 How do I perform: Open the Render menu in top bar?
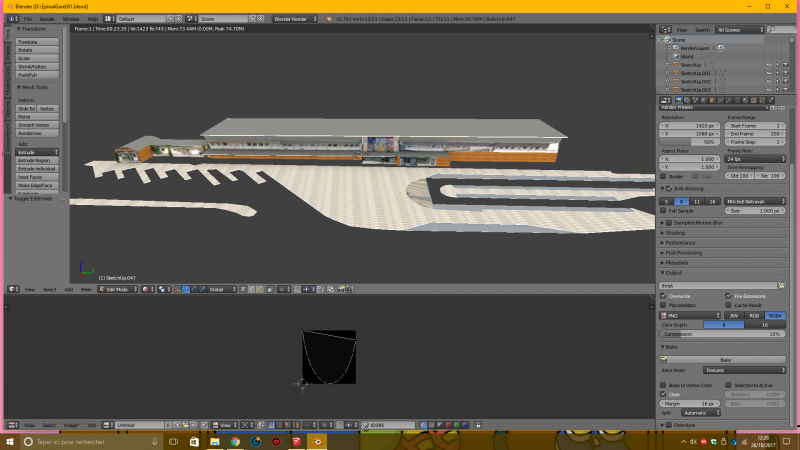tap(48, 19)
